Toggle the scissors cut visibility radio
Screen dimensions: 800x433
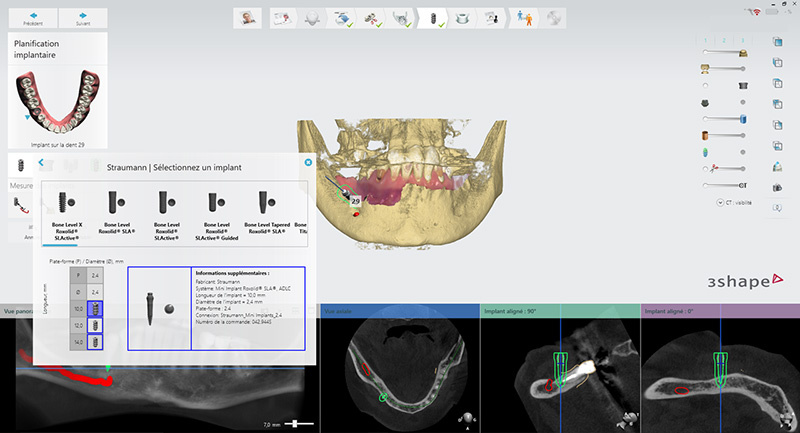(705, 169)
